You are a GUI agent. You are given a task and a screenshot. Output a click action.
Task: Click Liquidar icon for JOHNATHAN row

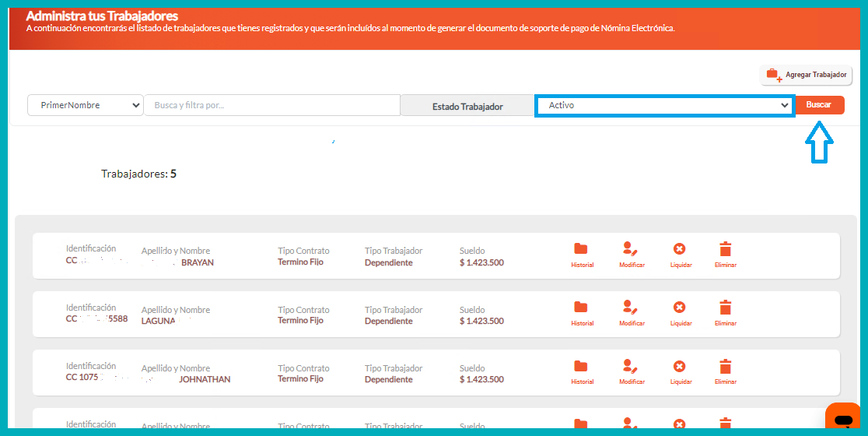[x=680, y=366]
